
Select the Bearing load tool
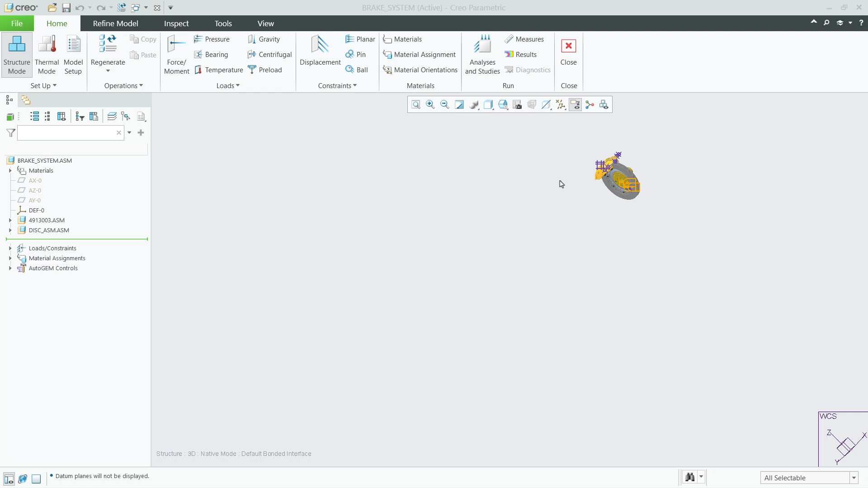click(211, 55)
